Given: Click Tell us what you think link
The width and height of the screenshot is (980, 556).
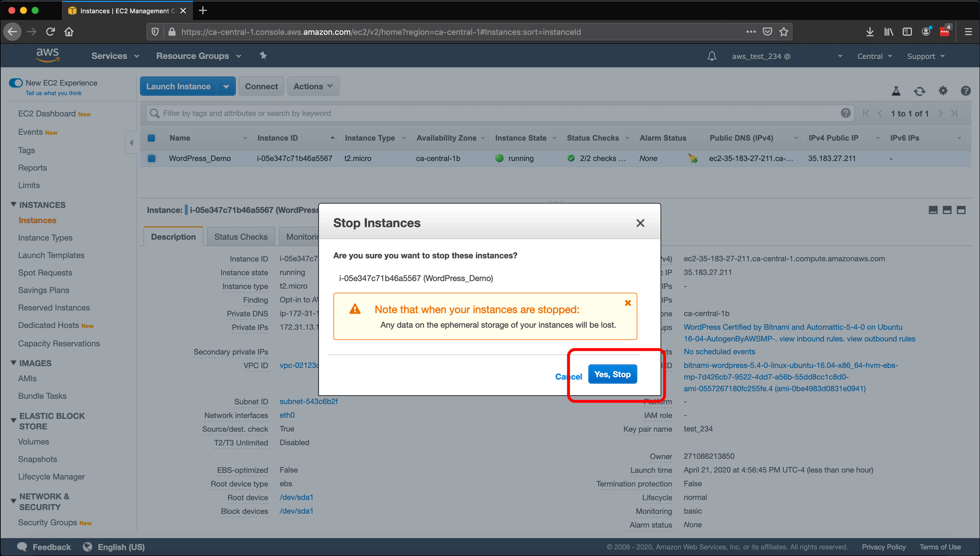Looking at the screenshot, I should [53, 93].
